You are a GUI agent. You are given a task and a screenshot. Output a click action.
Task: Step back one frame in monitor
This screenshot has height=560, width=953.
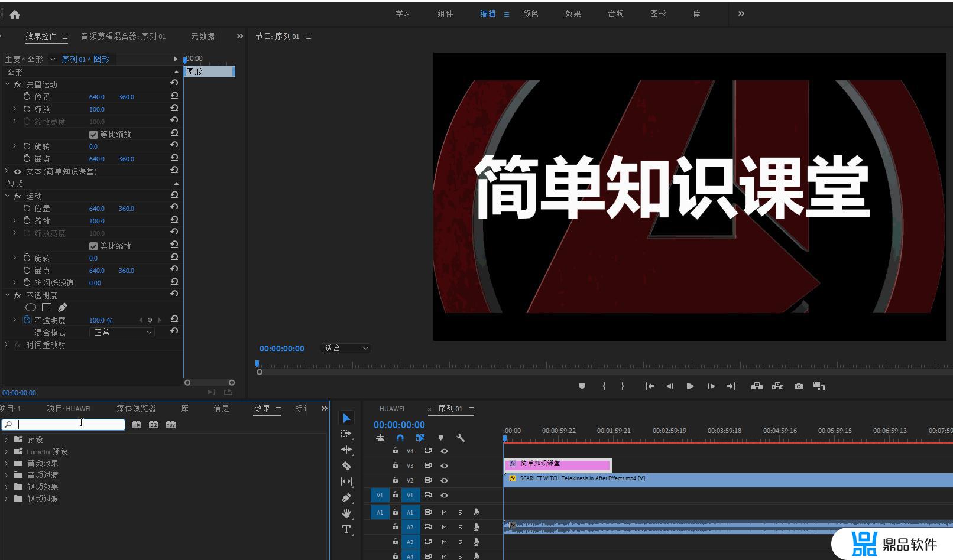[x=670, y=386]
